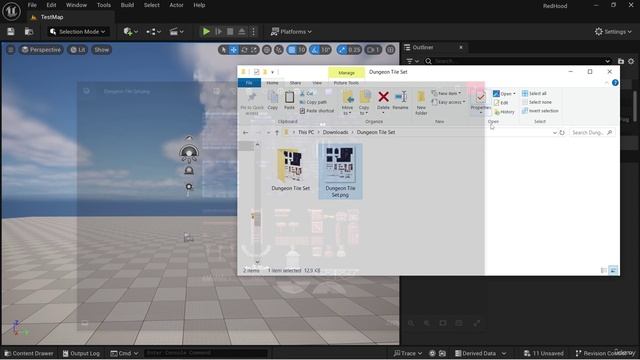Choose the Select objects cursor tool
The image size is (640, 360).
pyautogui.click(x=223, y=50)
